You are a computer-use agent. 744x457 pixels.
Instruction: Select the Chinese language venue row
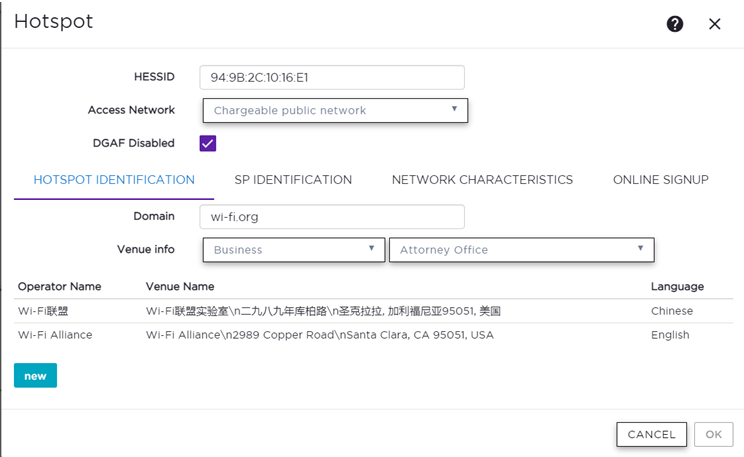click(x=372, y=311)
